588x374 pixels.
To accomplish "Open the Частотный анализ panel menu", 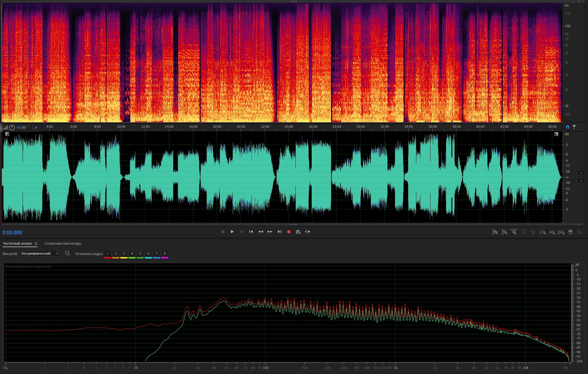I will point(36,243).
